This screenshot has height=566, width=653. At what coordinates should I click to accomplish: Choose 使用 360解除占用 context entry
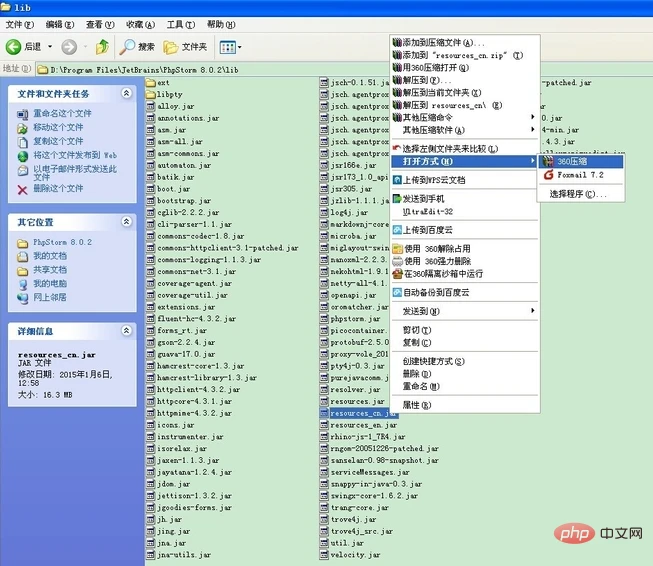[x=464, y=249]
